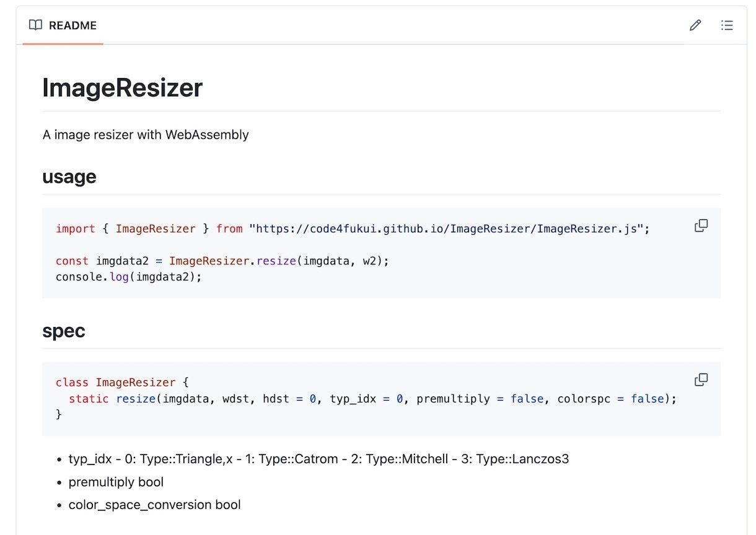Click the "color_space_conversion bool" list item
The width and height of the screenshot is (756, 535).
coord(154,505)
